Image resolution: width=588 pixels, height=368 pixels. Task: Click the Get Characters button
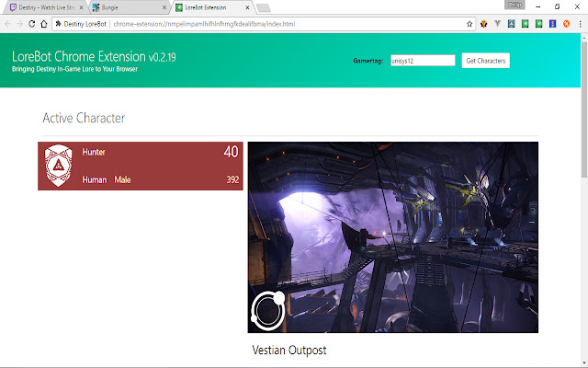tap(486, 61)
